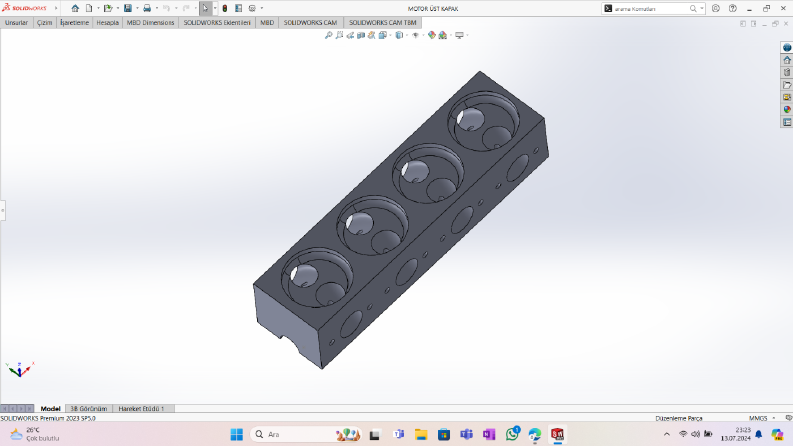Select the Model bottom tab

(x=50, y=409)
